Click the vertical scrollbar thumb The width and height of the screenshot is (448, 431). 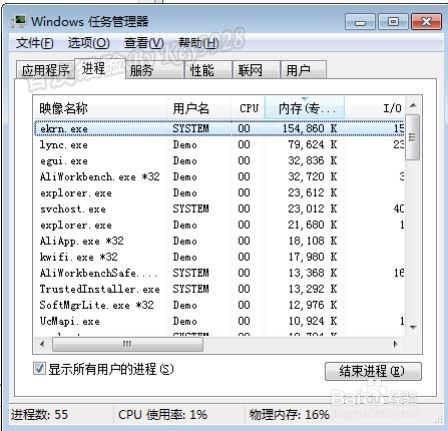[x=413, y=137]
